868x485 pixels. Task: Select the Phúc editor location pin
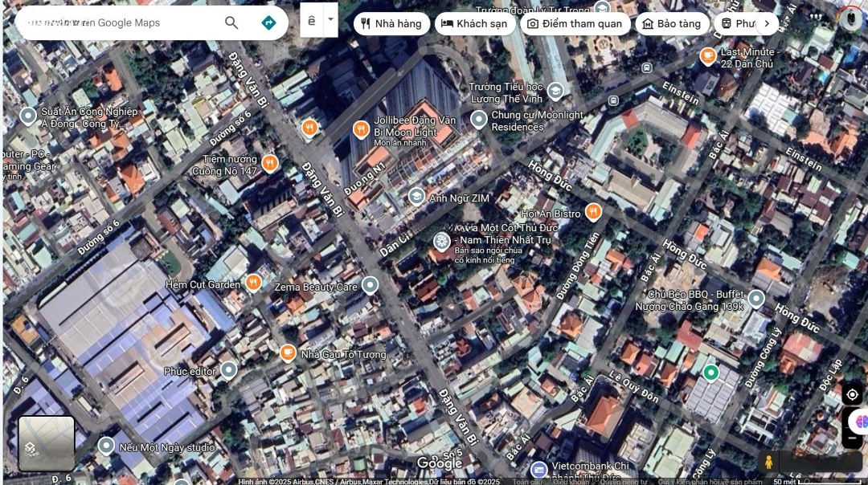coord(228,370)
